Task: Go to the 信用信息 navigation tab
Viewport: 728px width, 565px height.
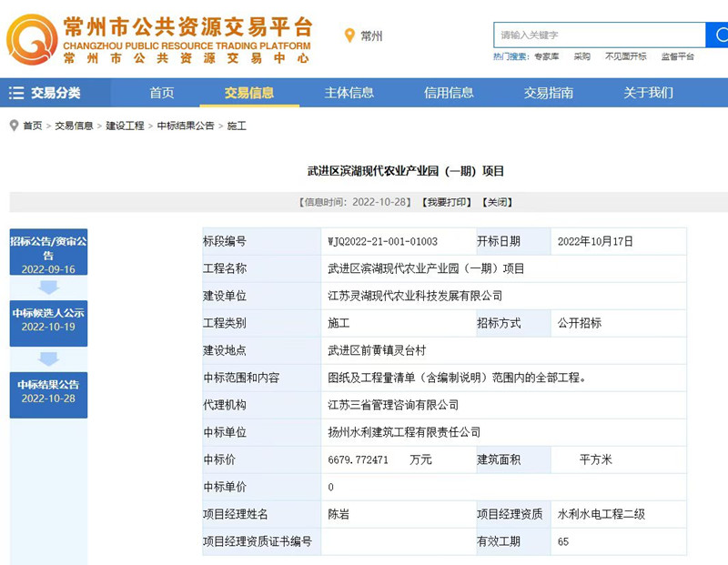Action: pos(449,93)
